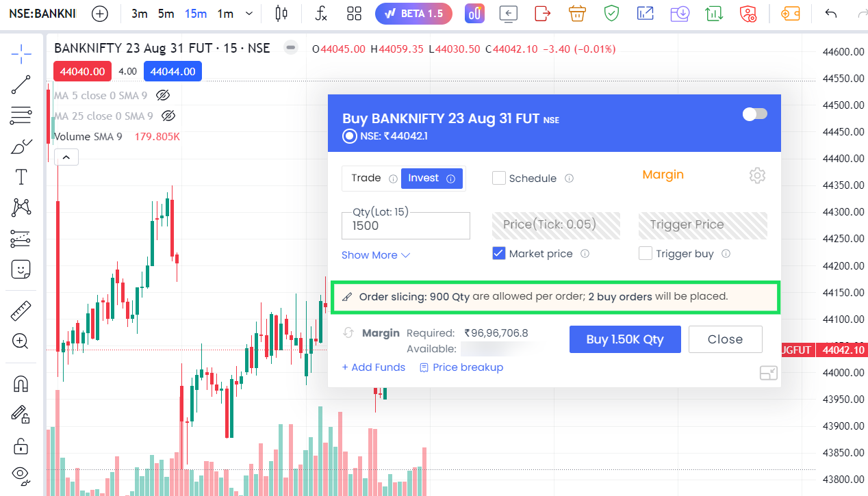Open the Price breakup link

(461, 367)
